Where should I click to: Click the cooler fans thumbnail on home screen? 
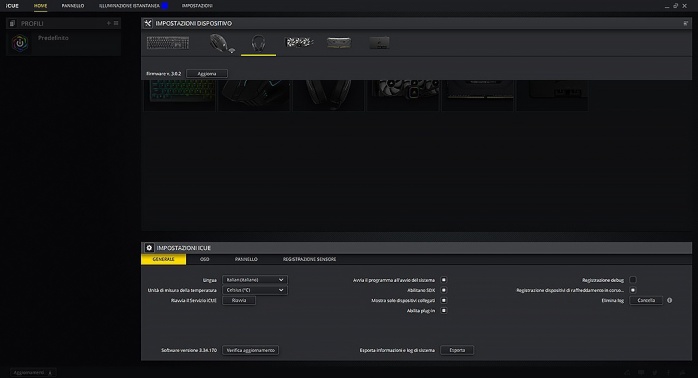point(403,95)
